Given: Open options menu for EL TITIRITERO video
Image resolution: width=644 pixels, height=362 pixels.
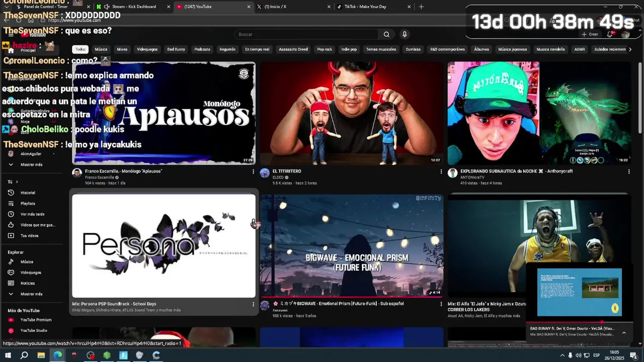Looking at the screenshot, I should [x=441, y=171].
